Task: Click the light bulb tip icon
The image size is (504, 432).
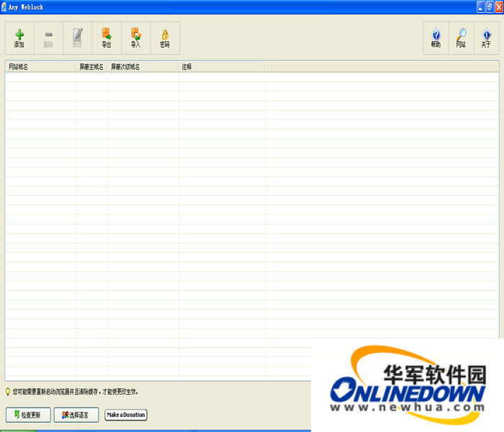Action: pos(8,392)
